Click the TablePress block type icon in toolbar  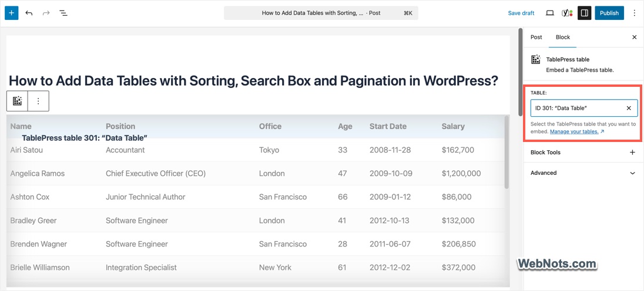point(17,101)
